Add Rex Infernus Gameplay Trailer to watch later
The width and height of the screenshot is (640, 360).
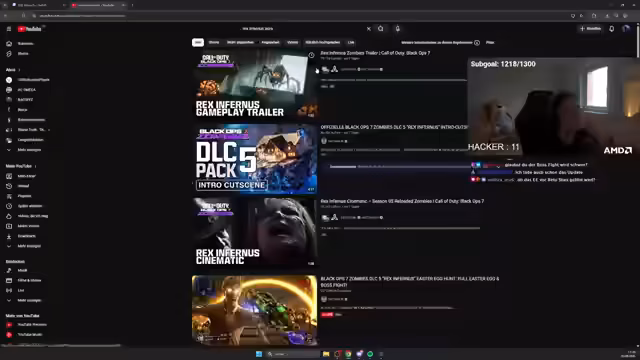[x=311, y=55]
